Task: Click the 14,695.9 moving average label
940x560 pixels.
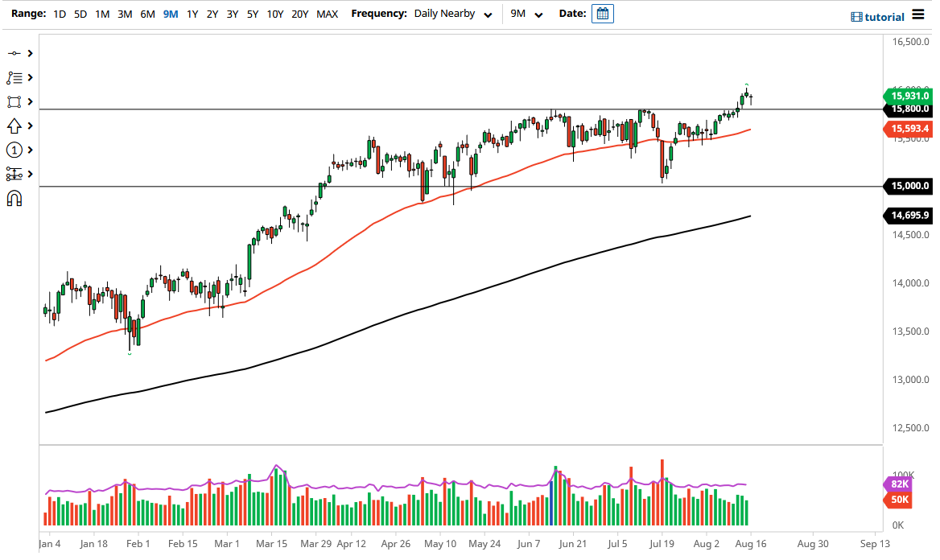Action: [x=909, y=216]
